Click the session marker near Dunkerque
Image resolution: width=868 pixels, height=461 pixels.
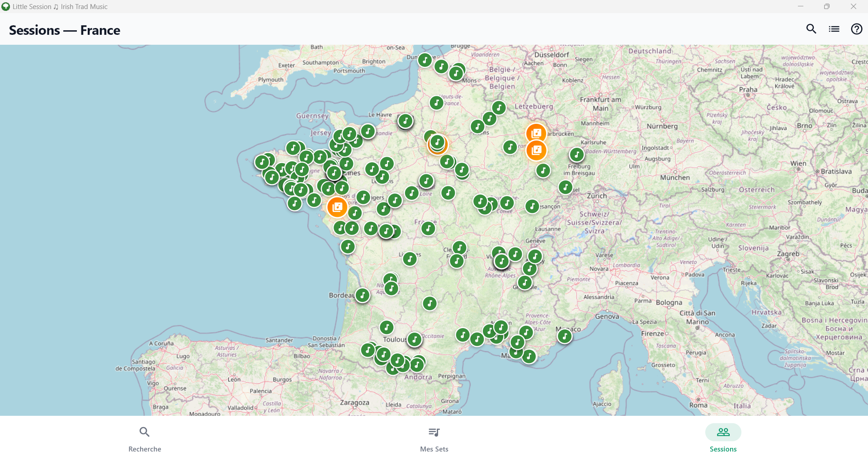(424, 59)
